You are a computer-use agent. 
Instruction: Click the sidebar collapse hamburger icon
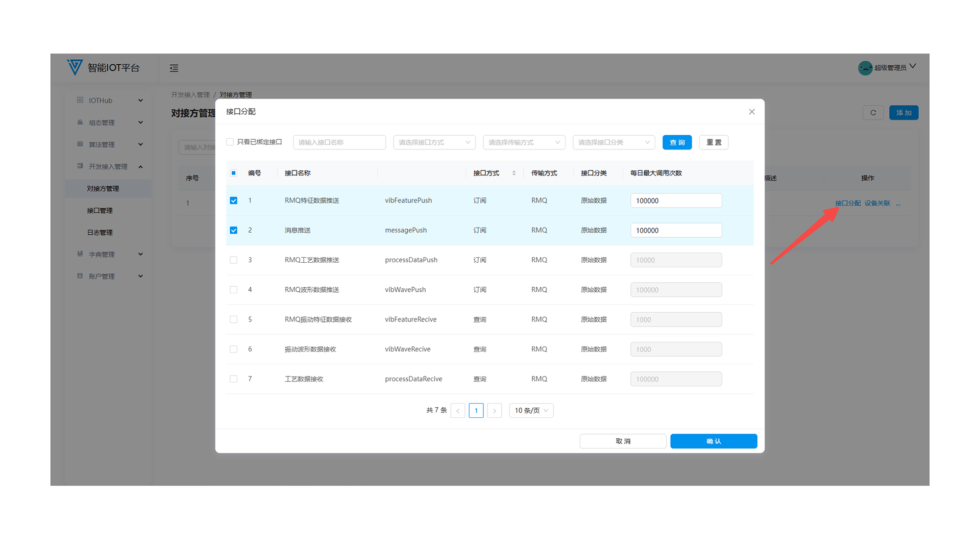click(x=174, y=68)
